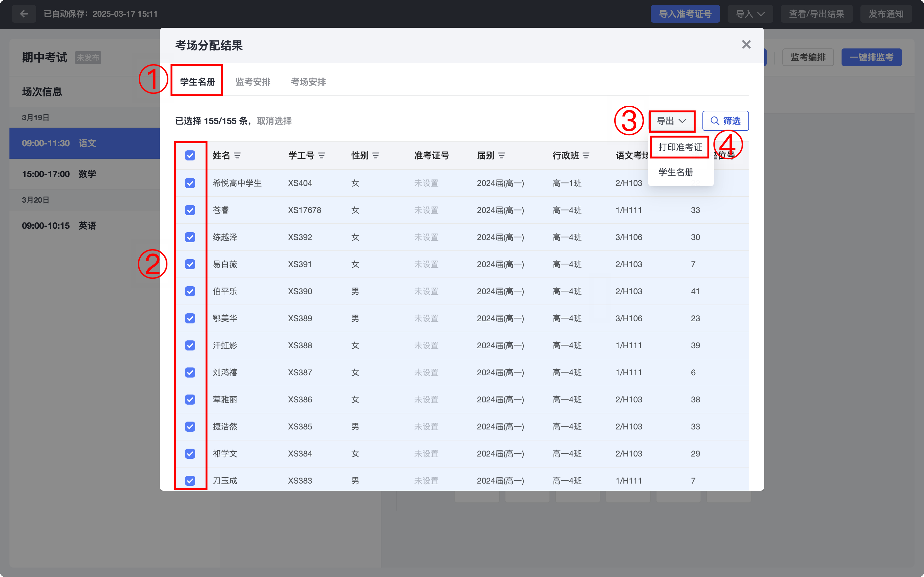This screenshot has height=577, width=924.
Task: Click the 3月20日 date label
Action: tap(36, 200)
